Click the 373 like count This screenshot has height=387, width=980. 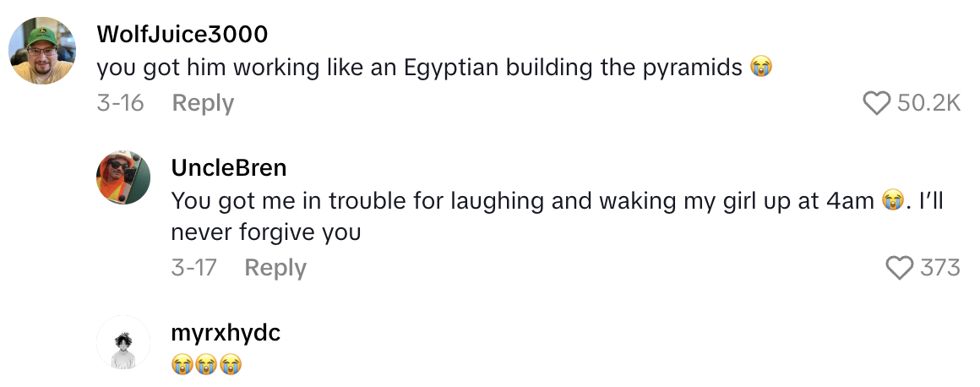coord(939,268)
